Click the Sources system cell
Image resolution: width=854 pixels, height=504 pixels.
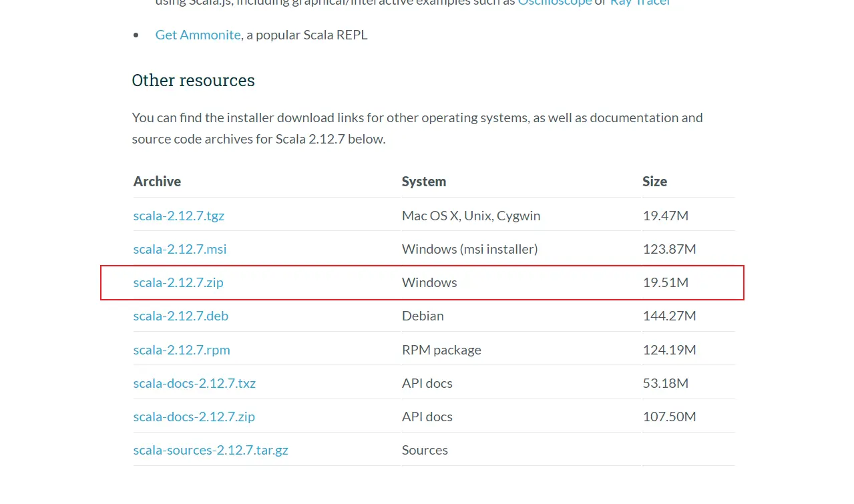pyautogui.click(x=425, y=450)
